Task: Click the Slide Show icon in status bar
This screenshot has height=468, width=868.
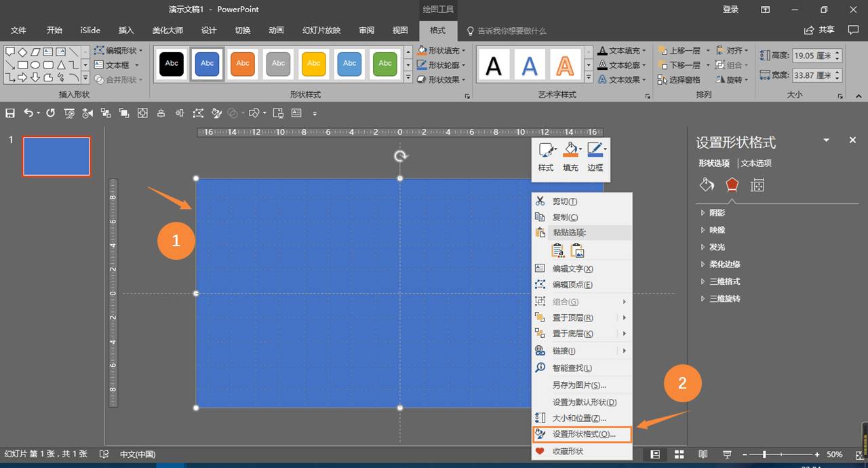Action: coord(727,454)
